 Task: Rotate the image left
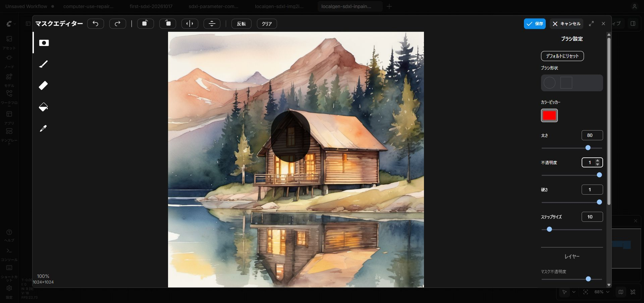pos(145,24)
